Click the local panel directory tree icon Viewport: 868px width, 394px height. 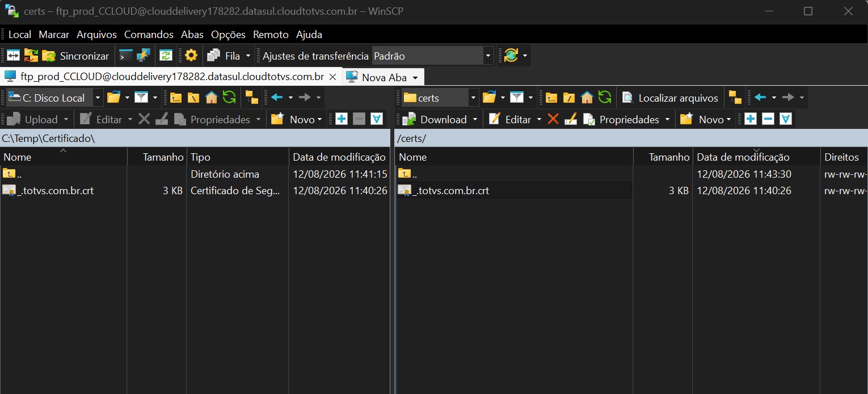click(252, 98)
